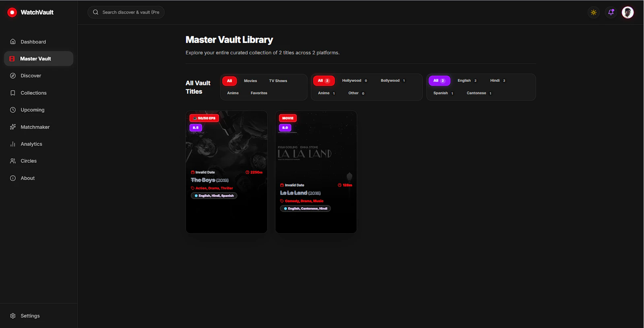Filter by Bollywood industry
644x328 pixels.
393,81
